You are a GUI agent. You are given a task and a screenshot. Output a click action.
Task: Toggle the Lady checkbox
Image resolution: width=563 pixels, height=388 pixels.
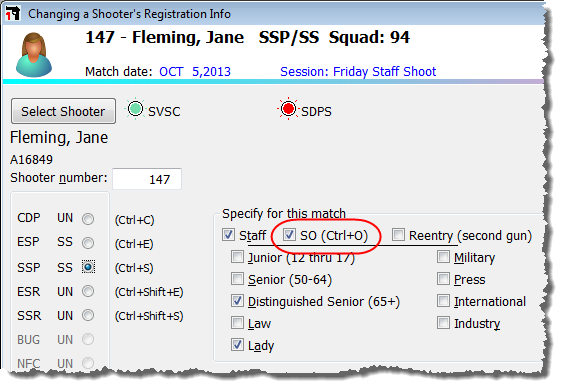coord(237,345)
